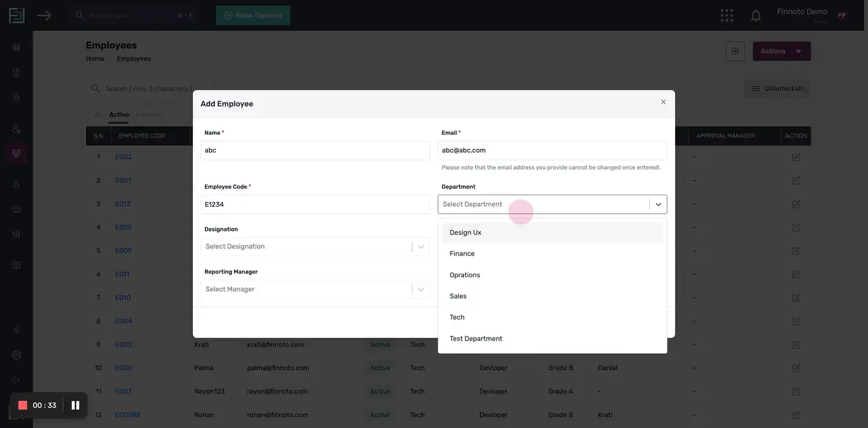This screenshot has width=868, height=428.
Task: Click the Krati name cell
Action: pos(201,345)
